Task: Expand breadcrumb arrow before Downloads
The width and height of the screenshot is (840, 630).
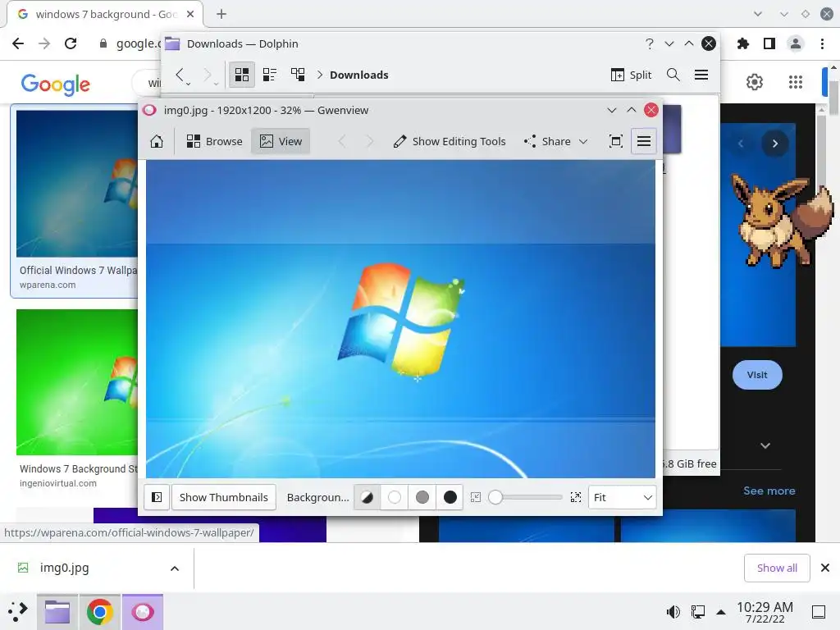Action: pos(320,75)
